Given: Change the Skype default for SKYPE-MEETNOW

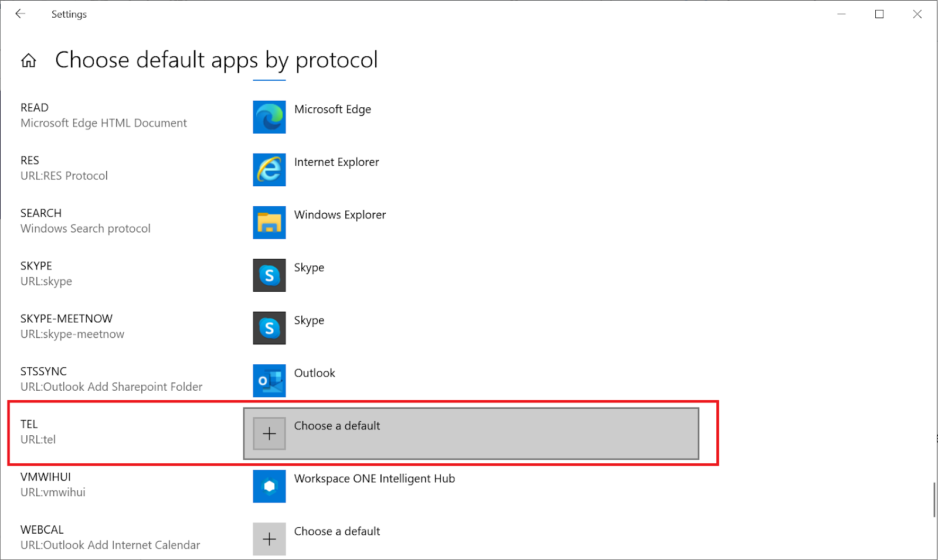Looking at the screenshot, I should point(309,320).
